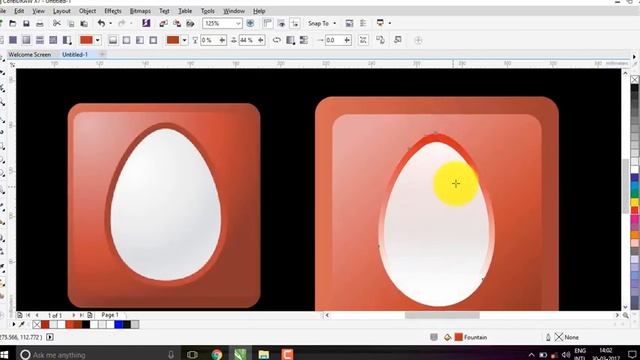Click the Publish to PDF icon
This screenshot has width=640, height=360.
190,24
